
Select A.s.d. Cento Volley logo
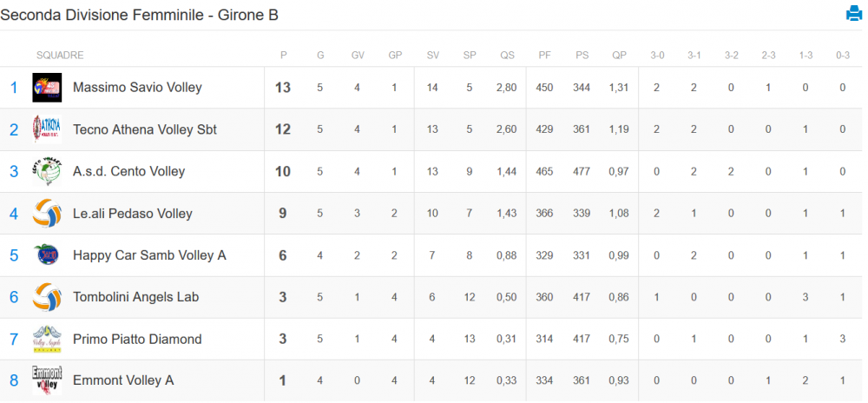click(47, 172)
